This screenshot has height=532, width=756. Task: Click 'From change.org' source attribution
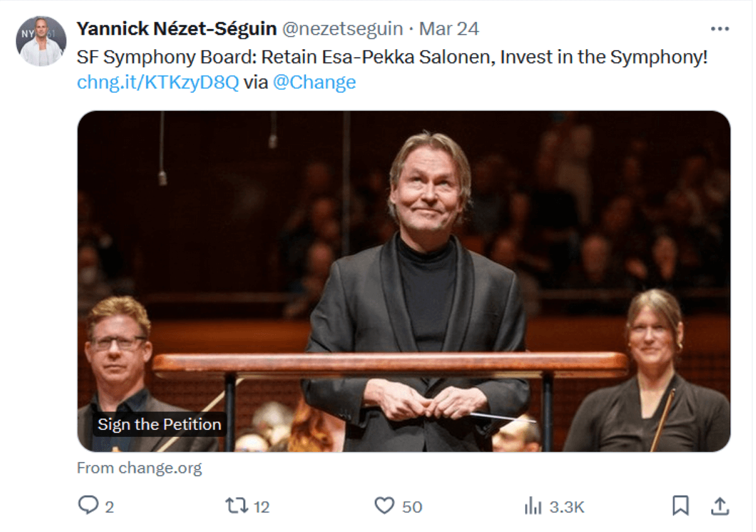click(139, 467)
